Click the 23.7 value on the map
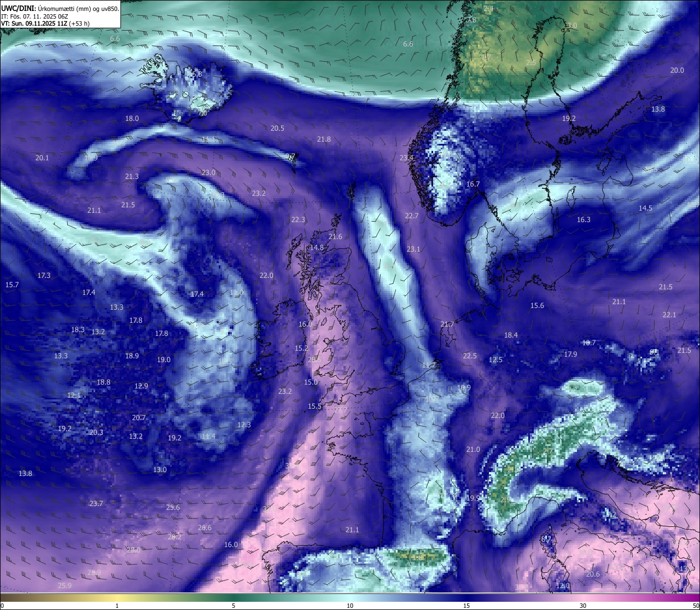The height and width of the screenshot is (610, 700). tap(96, 503)
